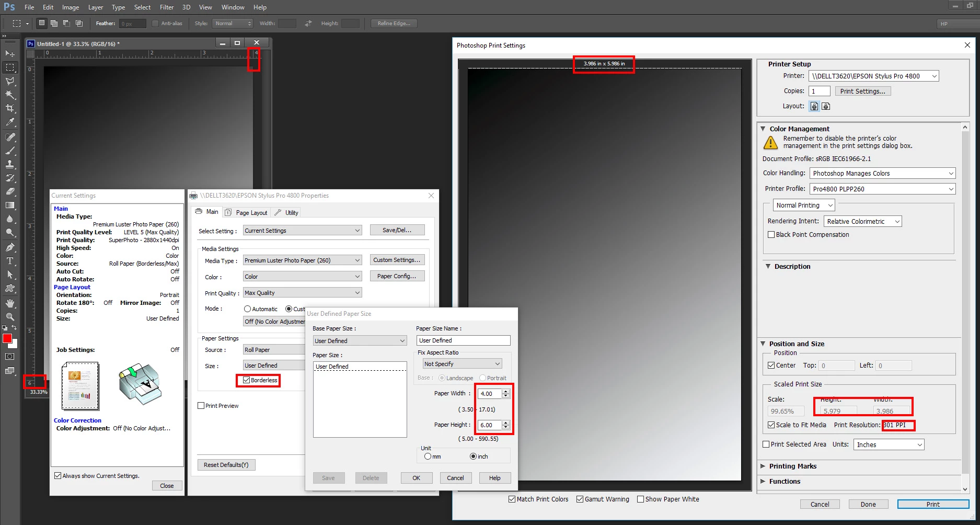Screen dimensions: 980x525
Task: Open Normal Printing dropdown
Action: tap(804, 206)
